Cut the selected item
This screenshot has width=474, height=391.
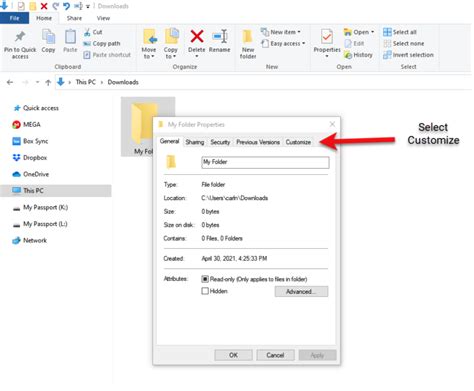pyautogui.click(x=93, y=32)
